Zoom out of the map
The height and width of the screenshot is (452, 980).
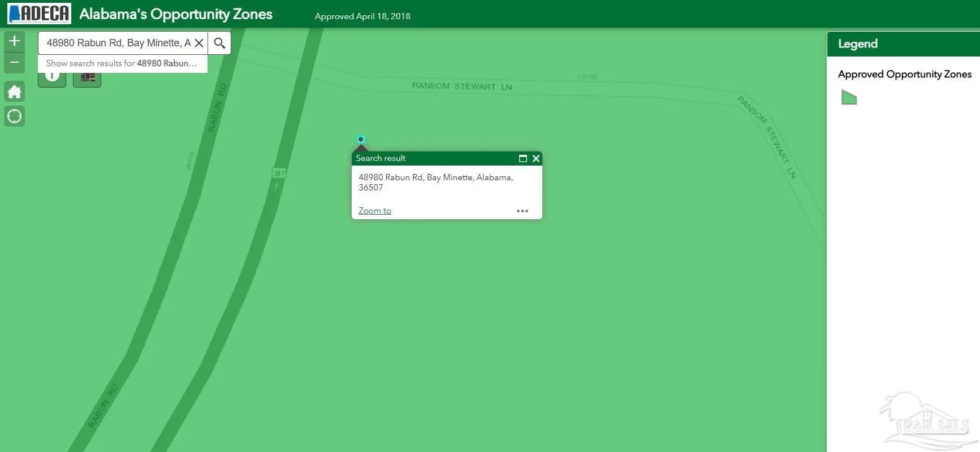pyautogui.click(x=14, y=63)
